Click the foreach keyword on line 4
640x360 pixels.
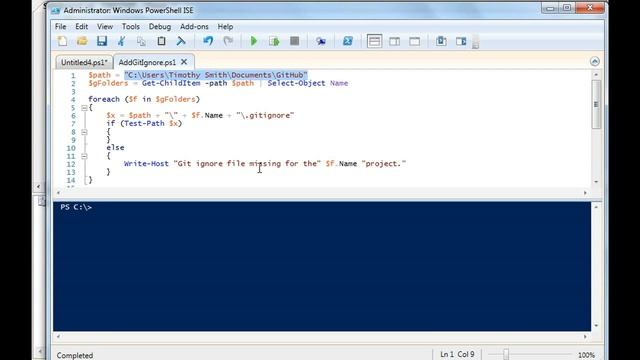click(x=104, y=99)
